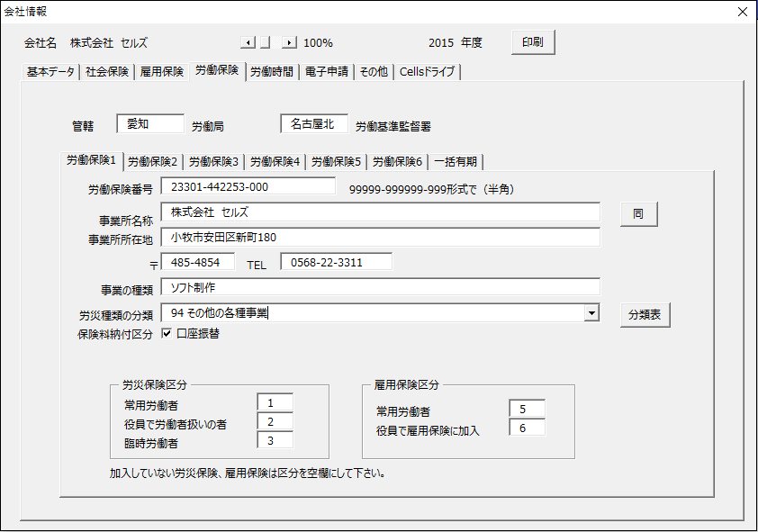Go to the 労働時間 tab
This screenshot has height=532, width=758.
[x=271, y=72]
